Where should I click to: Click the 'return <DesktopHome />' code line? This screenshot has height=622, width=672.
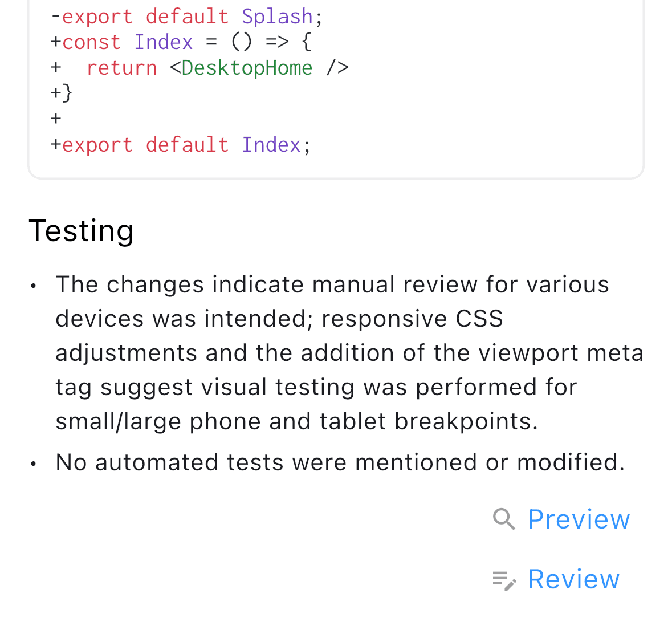[199, 68]
